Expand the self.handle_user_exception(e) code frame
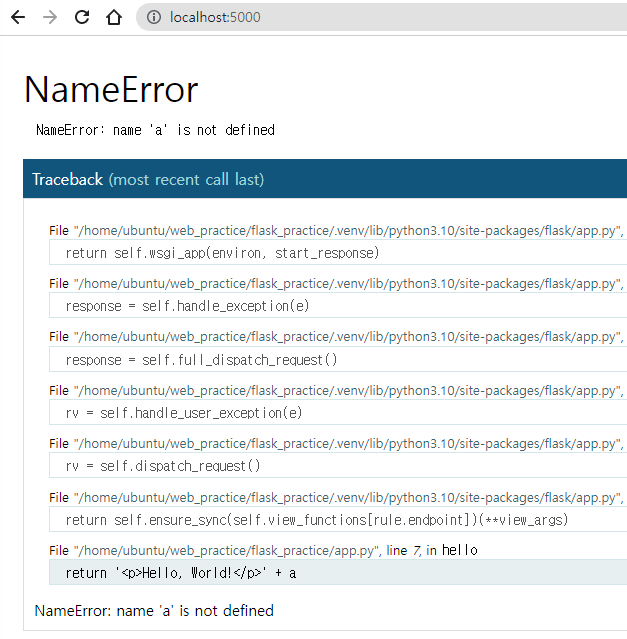Image resolution: width=627 pixels, height=639 pixels. pyautogui.click(x=338, y=412)
